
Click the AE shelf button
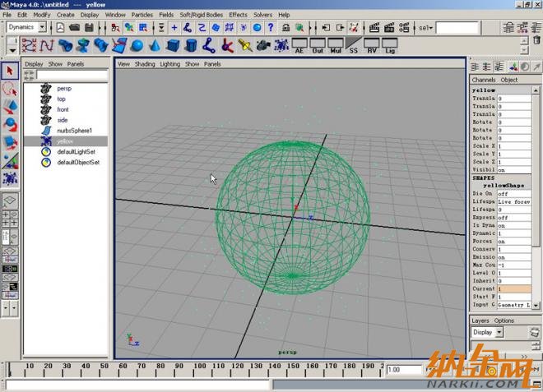tap(299, 45)
